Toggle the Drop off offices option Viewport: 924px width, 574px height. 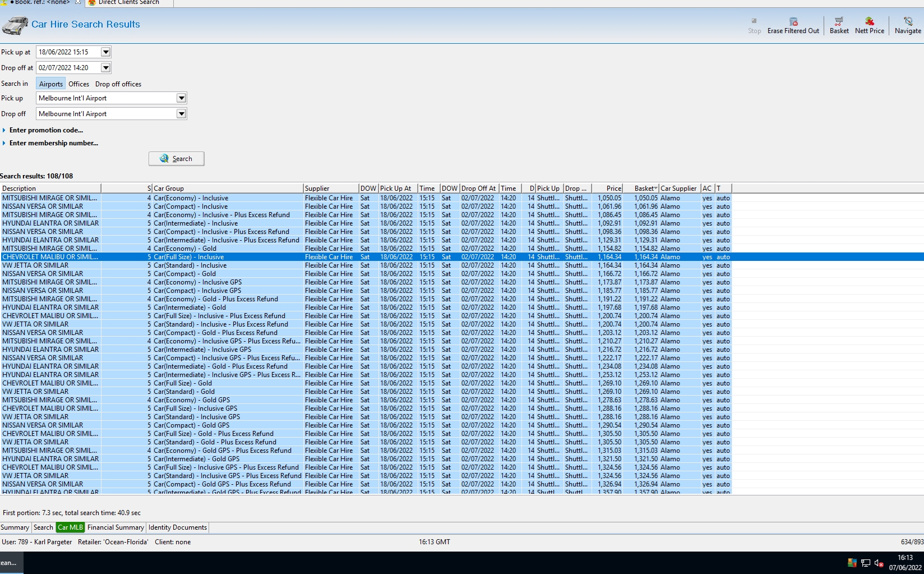pos(118,84)
